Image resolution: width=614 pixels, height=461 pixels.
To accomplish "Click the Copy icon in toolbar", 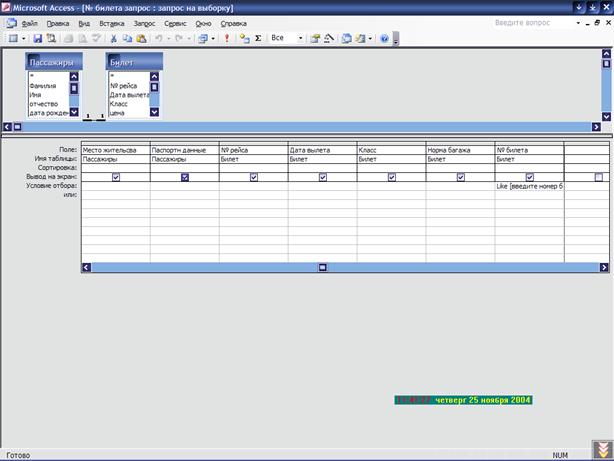I will pos(127,38).
